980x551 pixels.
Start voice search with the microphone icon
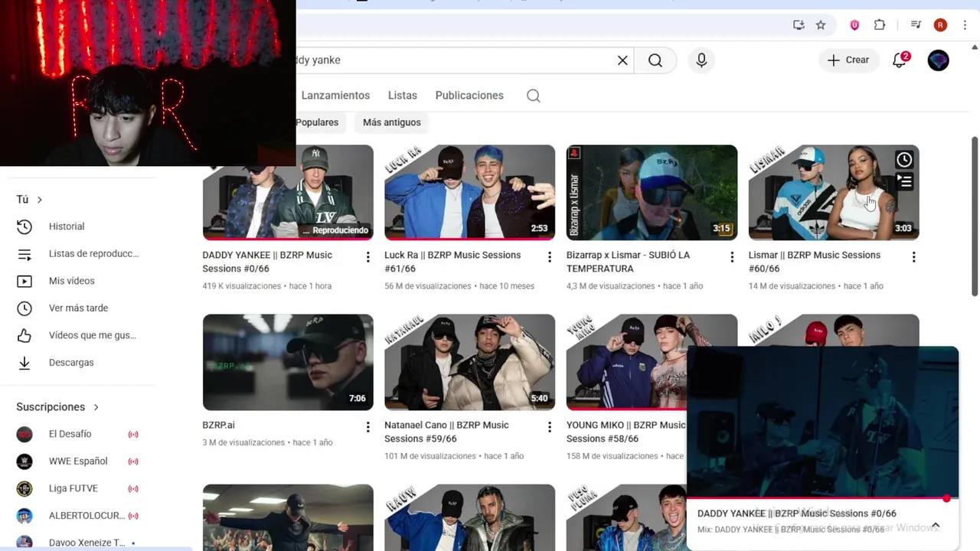701,60
